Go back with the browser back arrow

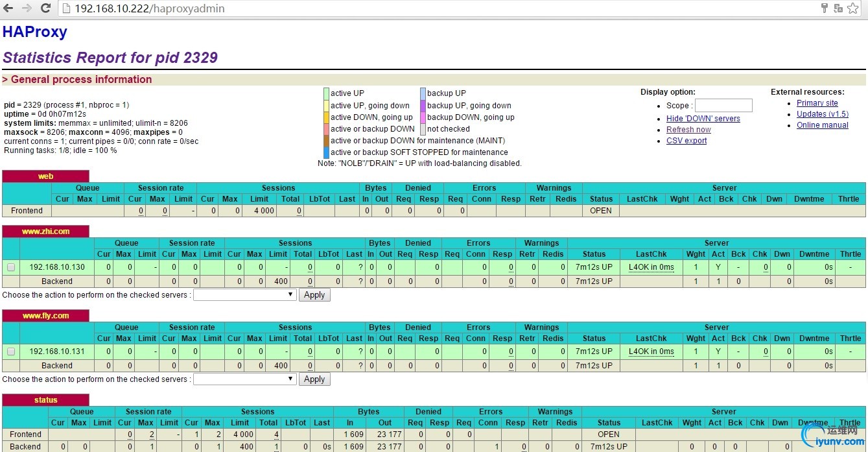coord(9,8)
